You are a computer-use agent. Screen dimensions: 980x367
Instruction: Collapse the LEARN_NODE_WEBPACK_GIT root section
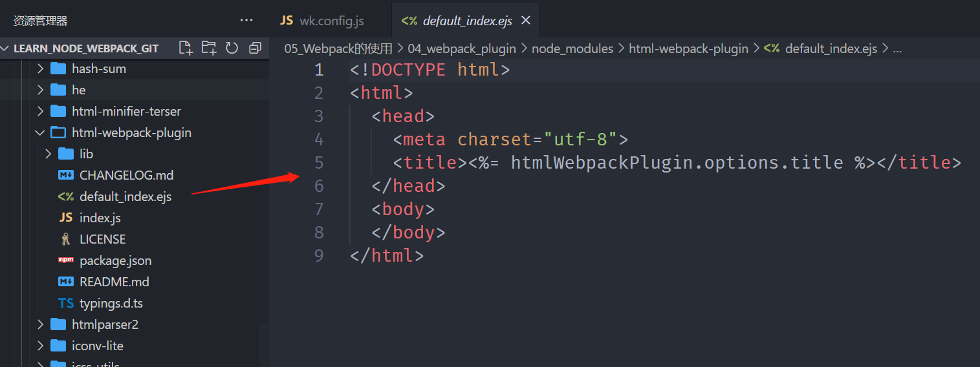(85, 48)
